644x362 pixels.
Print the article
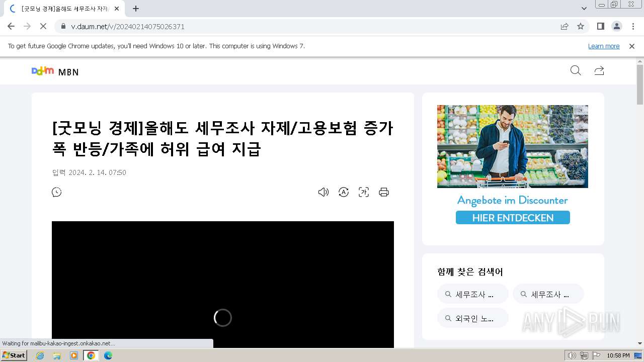click(384, 192)
